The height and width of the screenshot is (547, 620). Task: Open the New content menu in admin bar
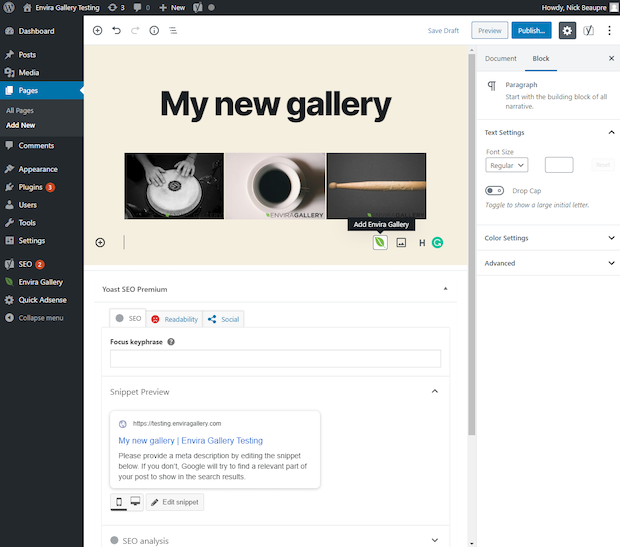[x=172, y=8]
